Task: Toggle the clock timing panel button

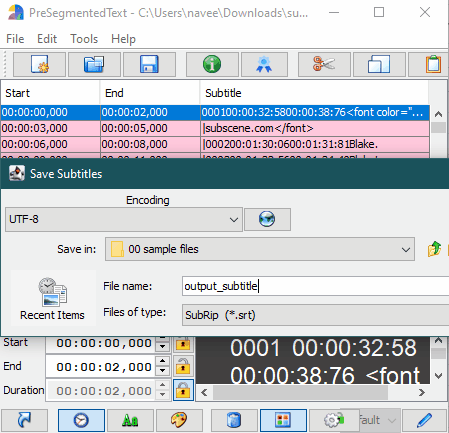Action: coord(81,420)
